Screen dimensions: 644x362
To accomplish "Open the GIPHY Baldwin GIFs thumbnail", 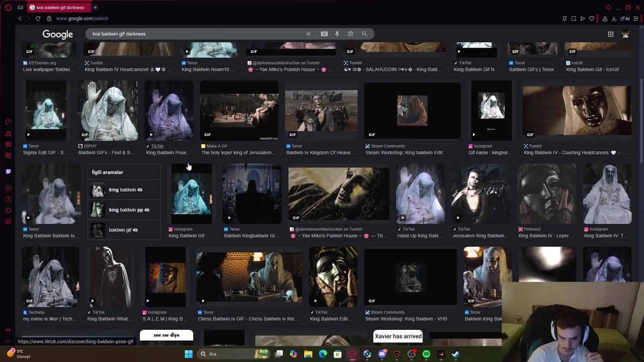I will (x=108, y=111).
